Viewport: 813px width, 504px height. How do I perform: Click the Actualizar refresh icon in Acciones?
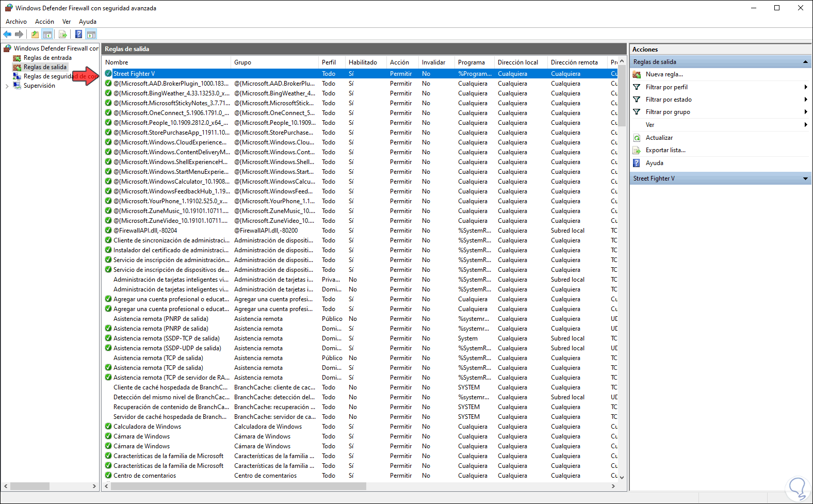[x=637, y=138]
